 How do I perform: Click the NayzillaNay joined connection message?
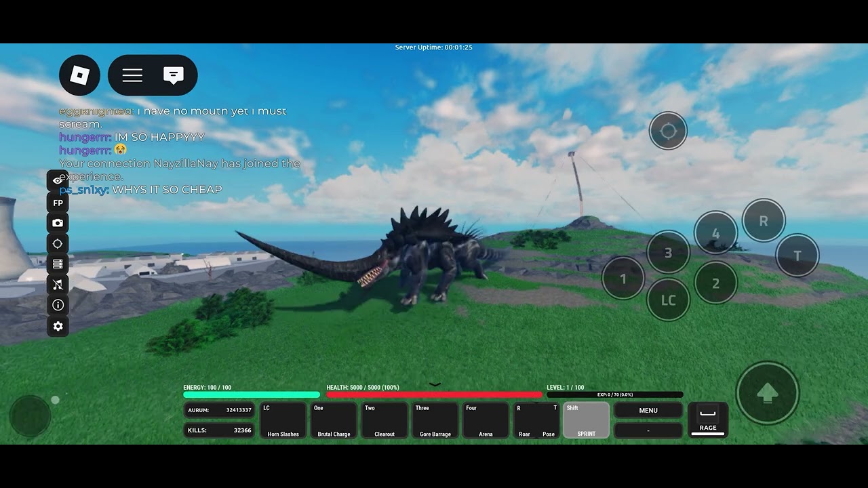(180, 169)
